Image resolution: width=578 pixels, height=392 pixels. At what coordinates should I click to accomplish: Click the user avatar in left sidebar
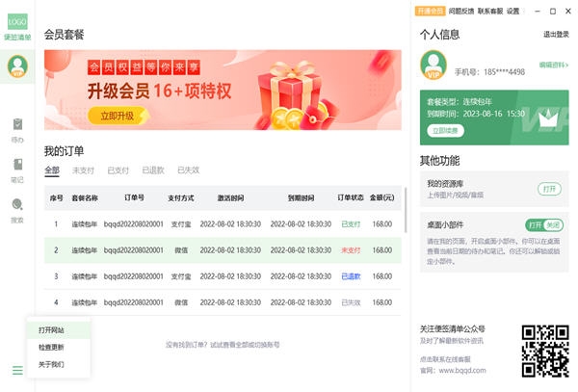tap(17, 66)
